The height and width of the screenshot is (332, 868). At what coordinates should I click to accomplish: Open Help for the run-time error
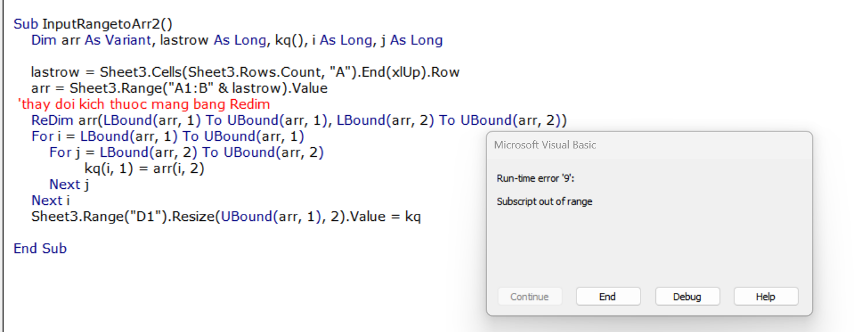click(766, 296)
